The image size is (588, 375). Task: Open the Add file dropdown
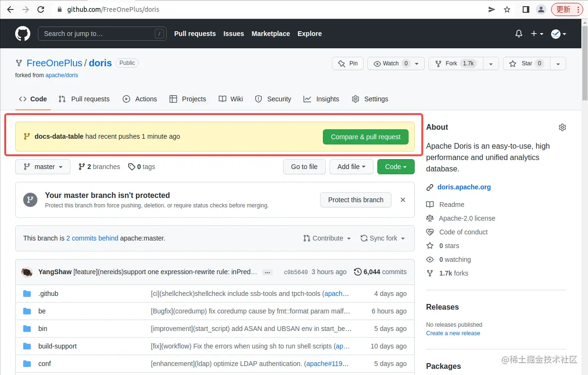tap(351, 167)
